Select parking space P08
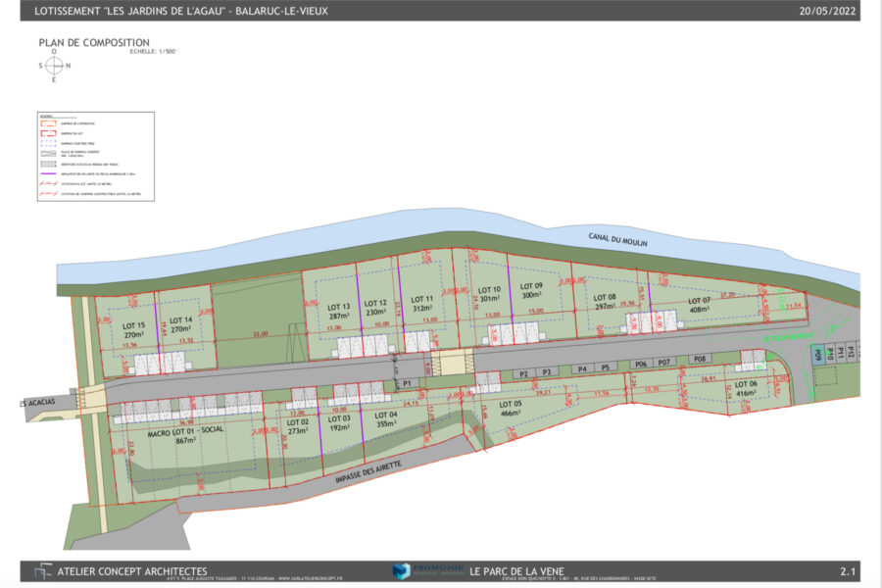 [700, 359]
